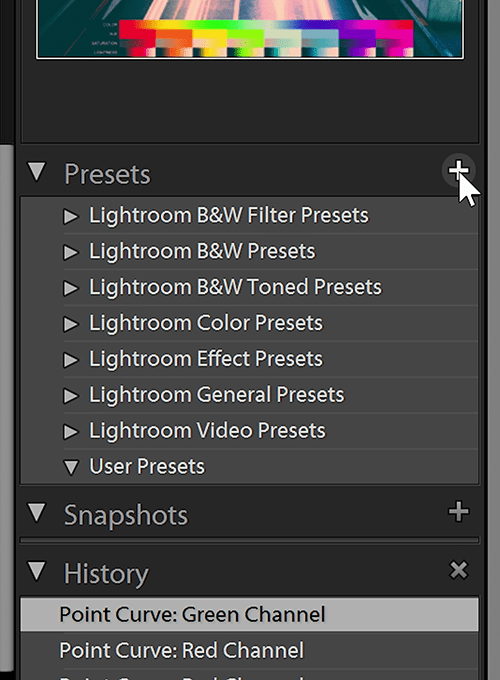Screen dimensions: 500x680
Task: Expand the Lightroom B&W Presets folder arrow
Action: point(71,252)
